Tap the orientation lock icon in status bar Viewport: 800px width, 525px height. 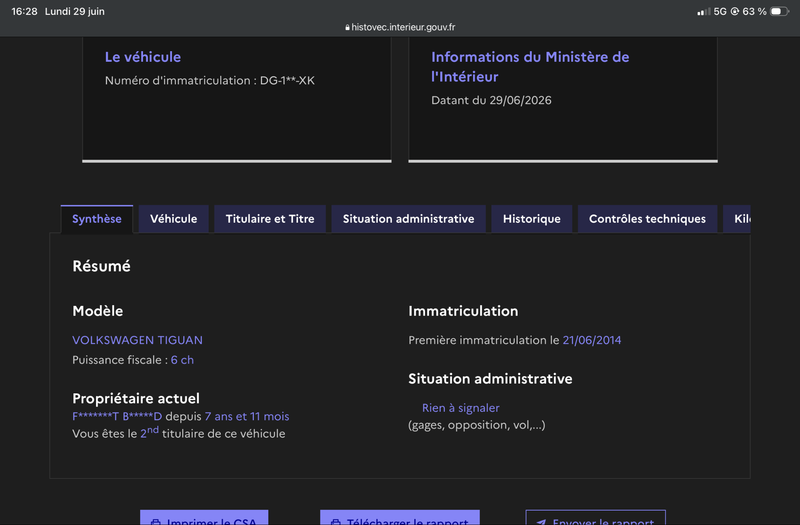[x=735, y=11]
